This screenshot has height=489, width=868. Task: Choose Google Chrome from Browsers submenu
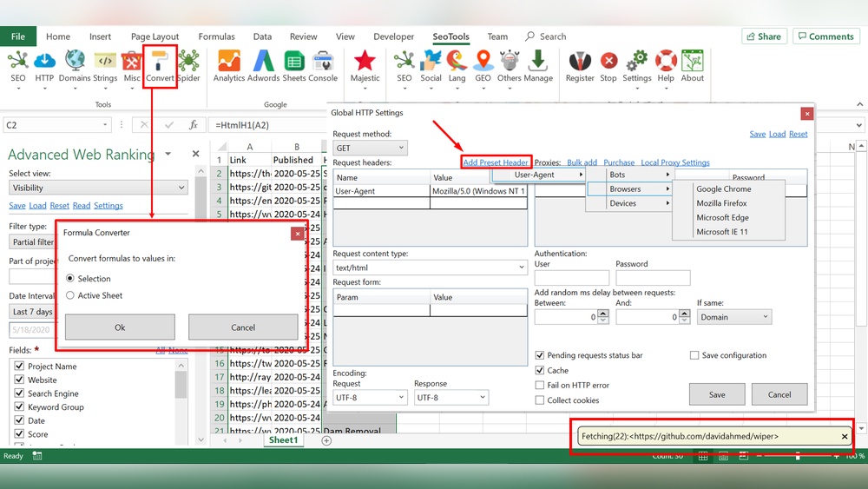pyautogui.click(x=724, y=188)
